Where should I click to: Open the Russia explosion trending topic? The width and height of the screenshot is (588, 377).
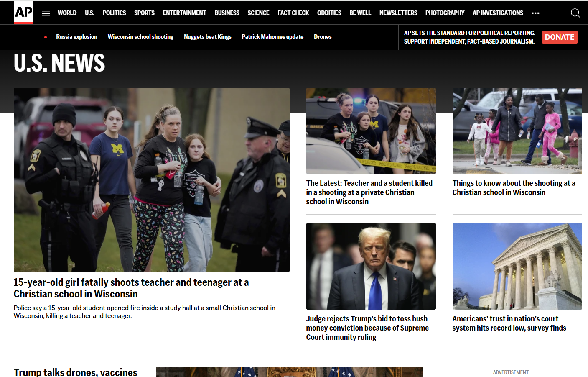pos(76,37)
